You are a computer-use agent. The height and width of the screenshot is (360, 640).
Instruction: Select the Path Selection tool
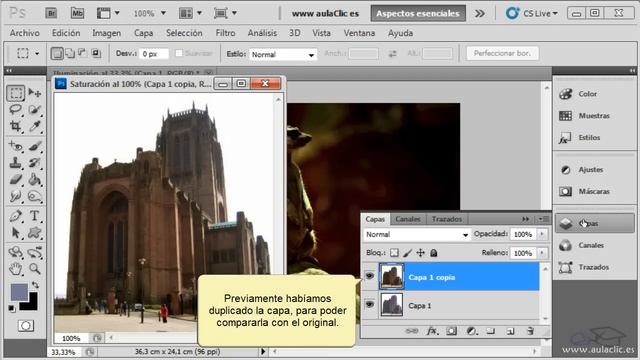[16, 233]
